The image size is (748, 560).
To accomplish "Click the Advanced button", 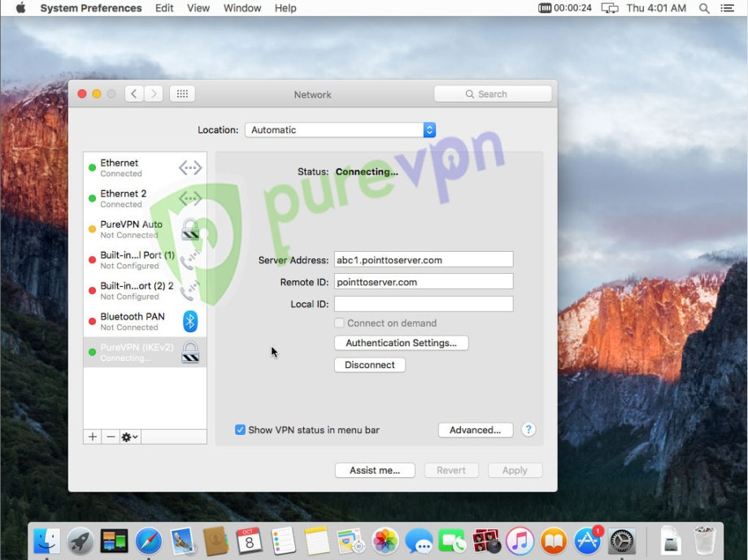I will 475,430.
